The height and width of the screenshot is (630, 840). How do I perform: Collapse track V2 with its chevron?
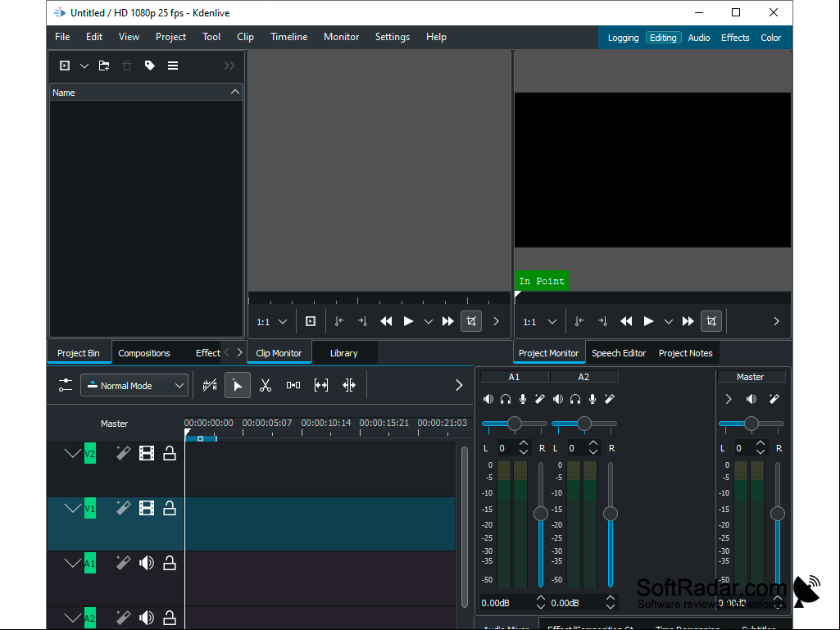(72, 453)
